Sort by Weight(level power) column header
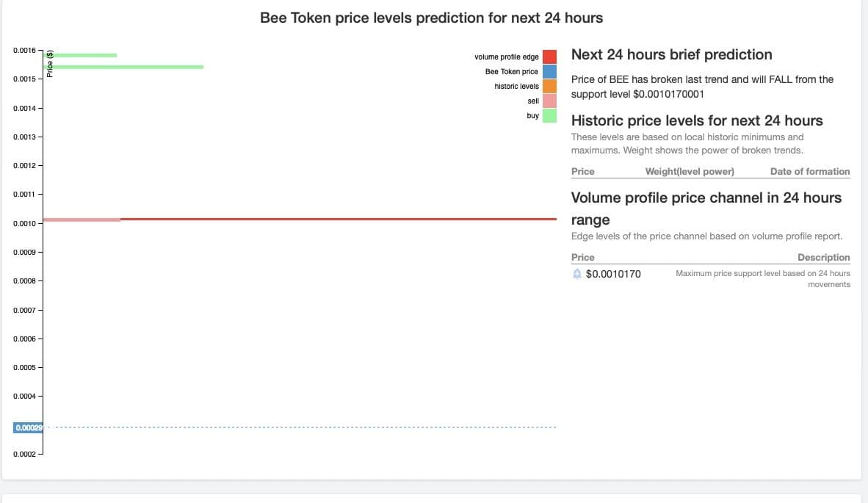Image resolution: width=868 pixels, height=503 pixels. pos(690,172)
